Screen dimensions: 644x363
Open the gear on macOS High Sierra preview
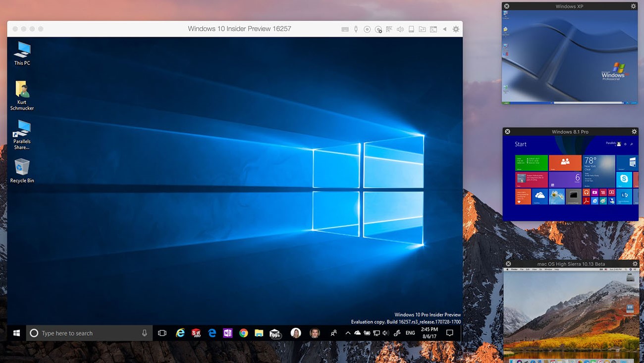pyautogui.click(x=635, y=264)
